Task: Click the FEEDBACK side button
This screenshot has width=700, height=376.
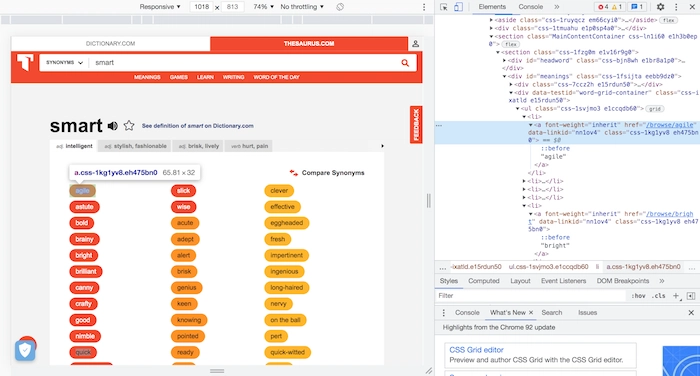Action: 416,125
